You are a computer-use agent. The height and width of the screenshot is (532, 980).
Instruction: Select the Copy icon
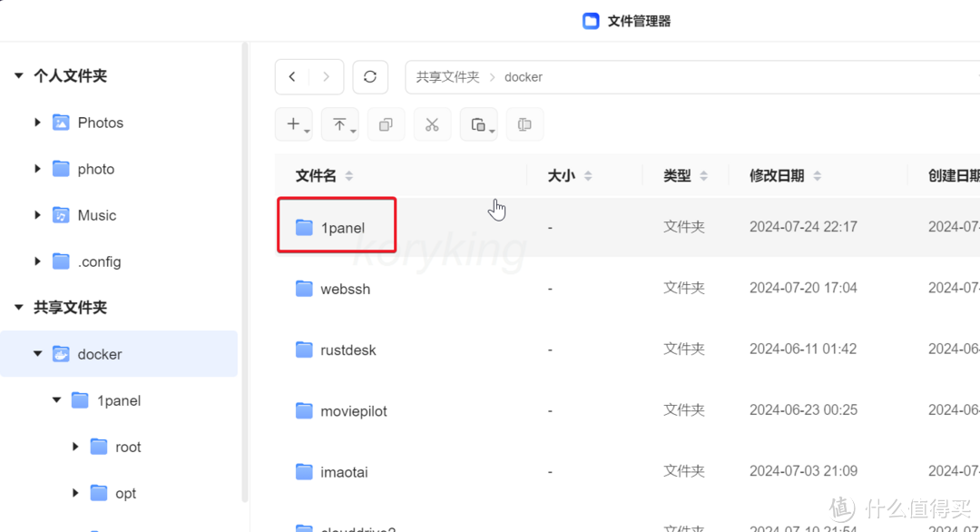[x=386, y=124]
